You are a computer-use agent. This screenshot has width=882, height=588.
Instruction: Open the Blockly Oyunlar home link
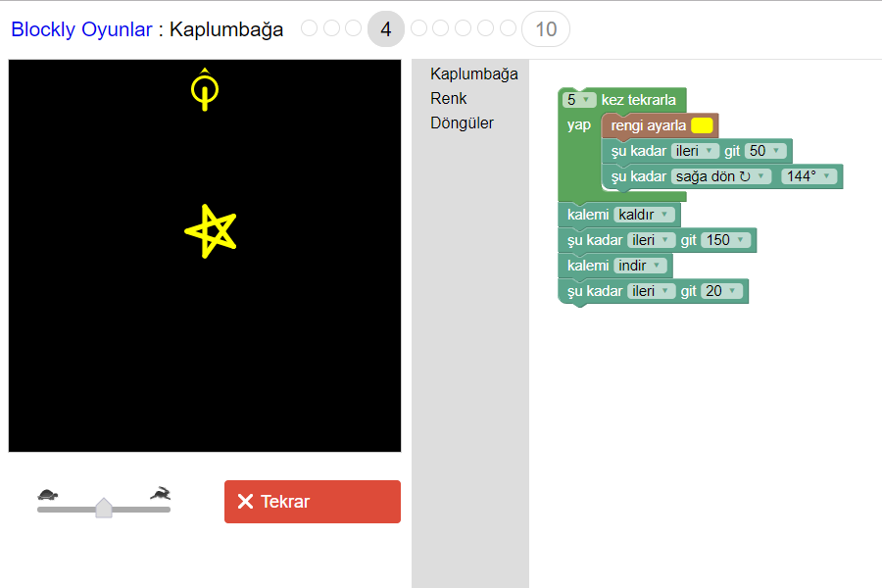pyautogui.click(x=81, y=29)
